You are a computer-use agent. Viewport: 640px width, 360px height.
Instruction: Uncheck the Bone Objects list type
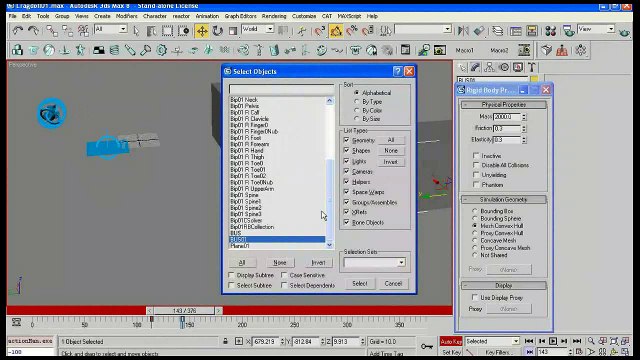pyautogui.click(x=347, y=222)
